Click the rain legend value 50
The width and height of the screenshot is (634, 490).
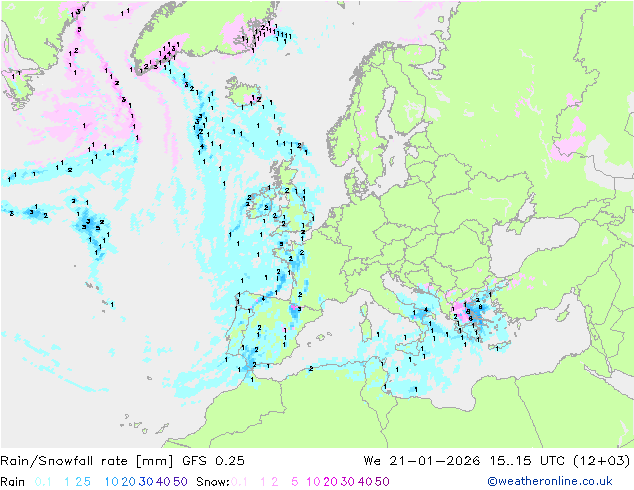pyautogui.click(x=180, y=482)
